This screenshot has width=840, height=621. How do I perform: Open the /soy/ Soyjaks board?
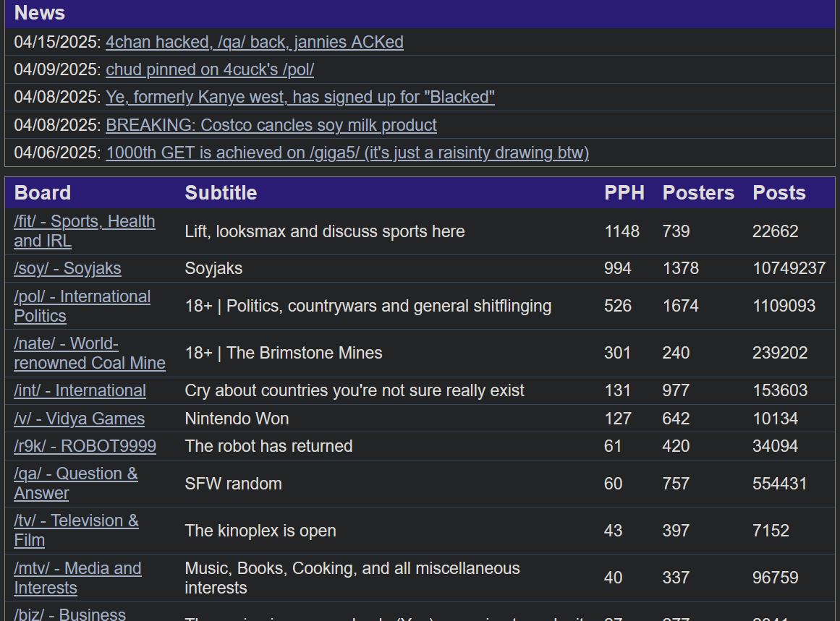[67, 268]
